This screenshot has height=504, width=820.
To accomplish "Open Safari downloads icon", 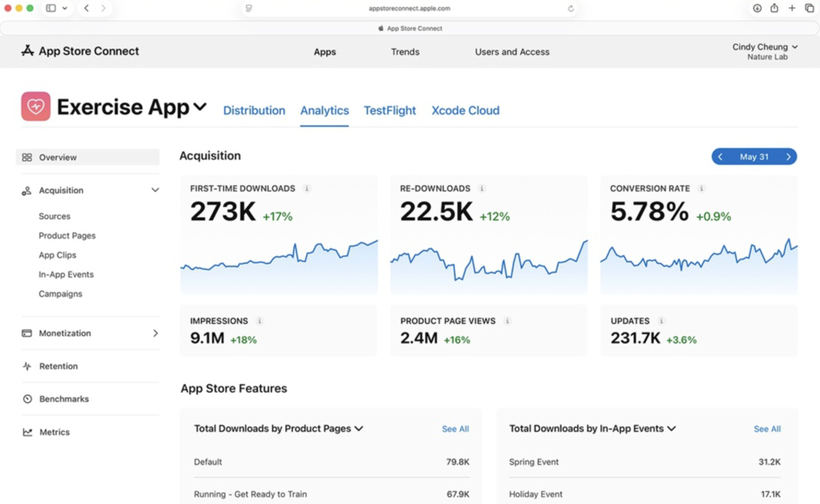I will click(x=757, y=8).
